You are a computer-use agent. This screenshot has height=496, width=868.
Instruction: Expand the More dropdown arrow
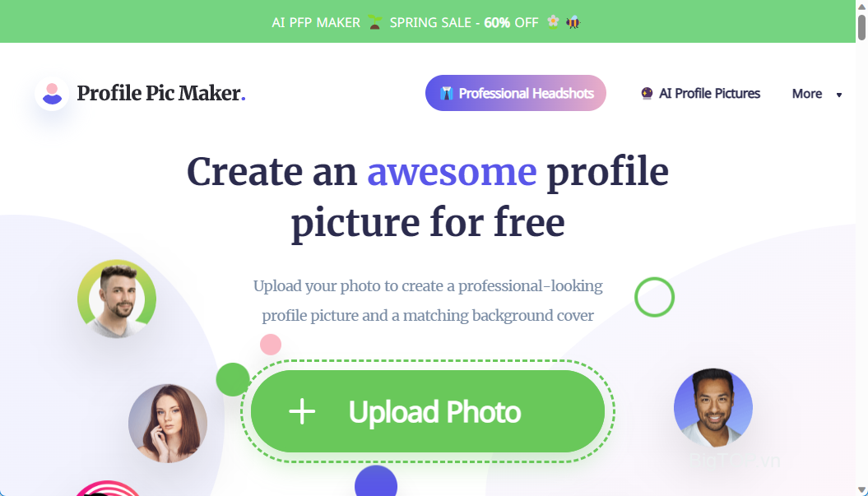pyautogui.click(x=839, y=95)
